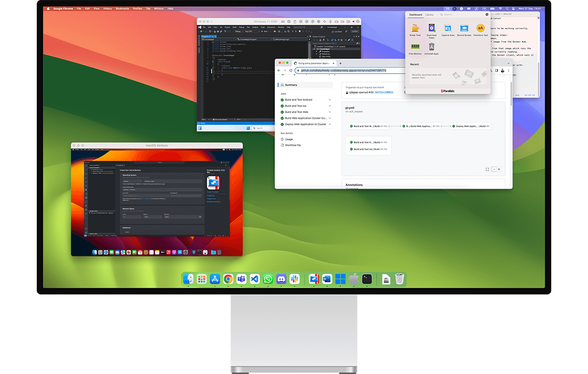The image size is (588, 374).
Task: Switch to the Library tab in Parallels Toolbox
Action: (x=429, y=15)
